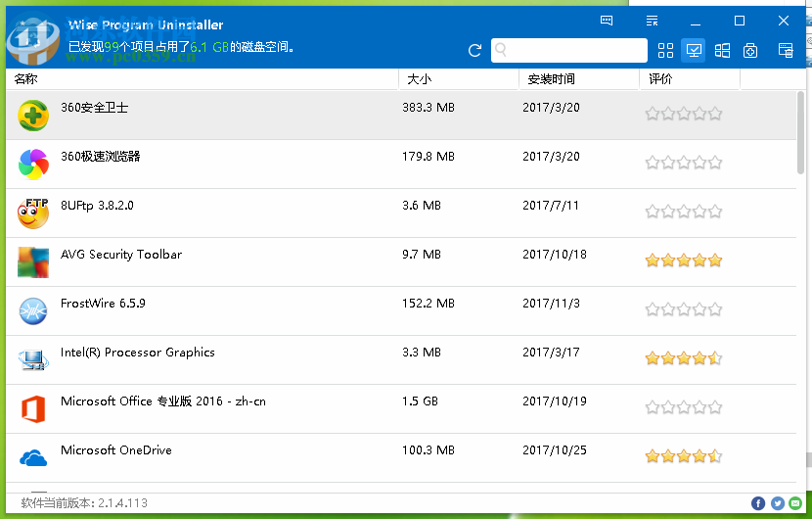Click in the search input field

click(569, 50)
